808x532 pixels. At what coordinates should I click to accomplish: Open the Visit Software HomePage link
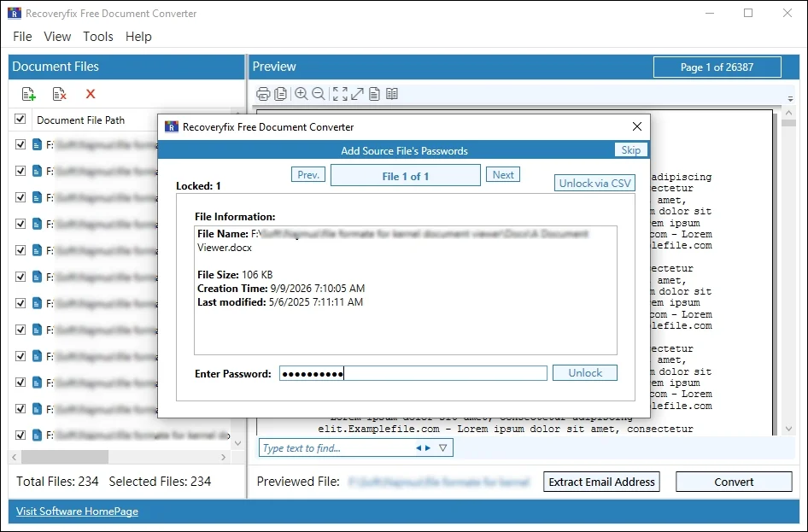77,512
